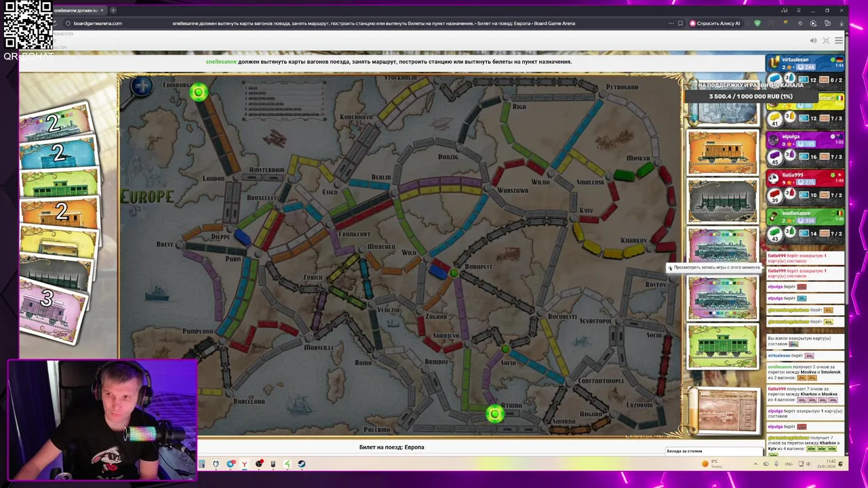Click Спросить Алису AI button
868x488 pixels.
point(715,23)
